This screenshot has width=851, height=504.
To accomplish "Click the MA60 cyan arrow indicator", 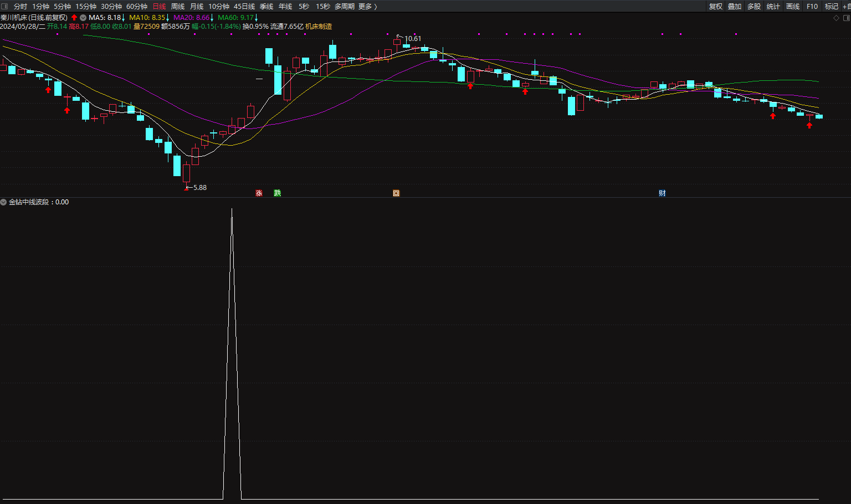I will [256, 18].
